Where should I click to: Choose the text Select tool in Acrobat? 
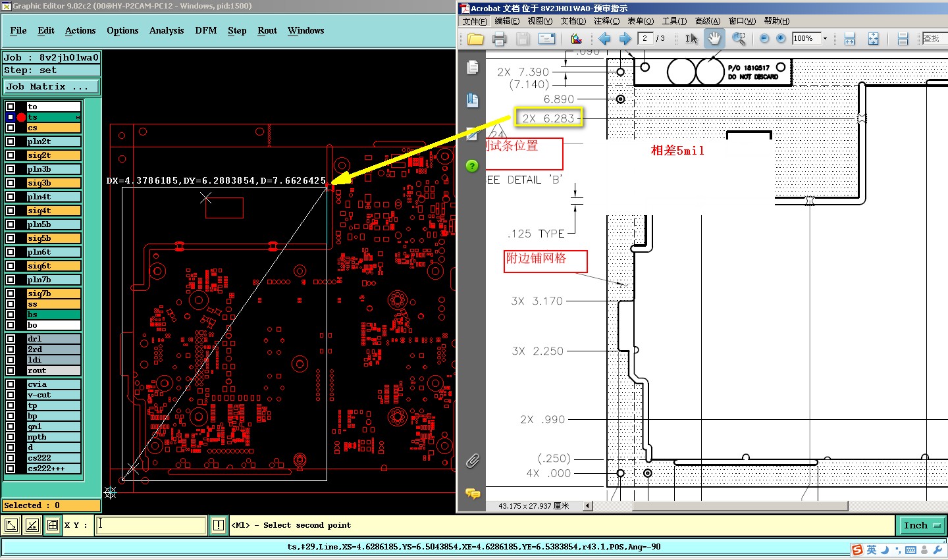[691, 39]
